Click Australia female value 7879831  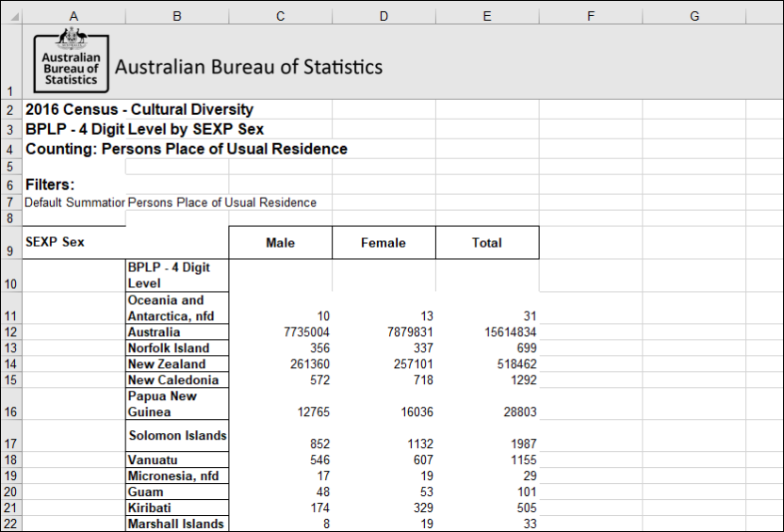pos(410,332)
